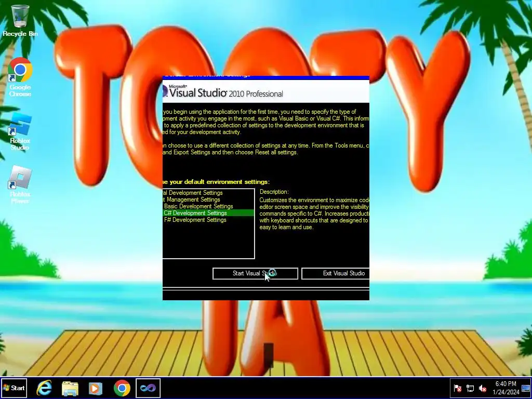Viewport: 532px width, 399px height.
Task: Select Visual F# Development Settings entry
Action: point(208,220)
